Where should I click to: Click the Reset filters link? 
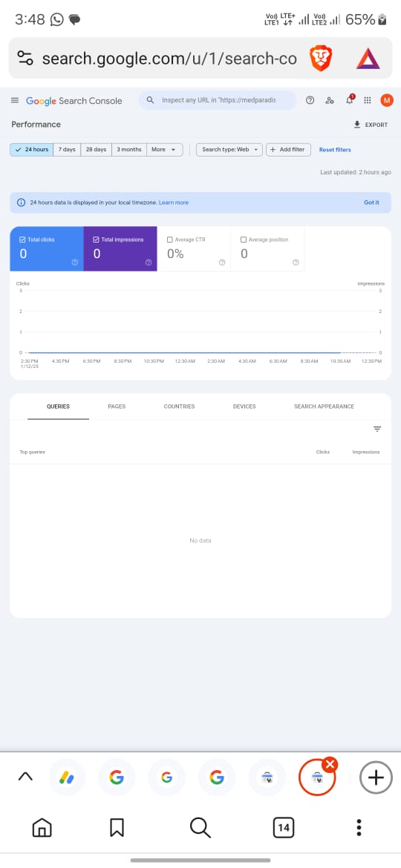click(x=335, y=150)
